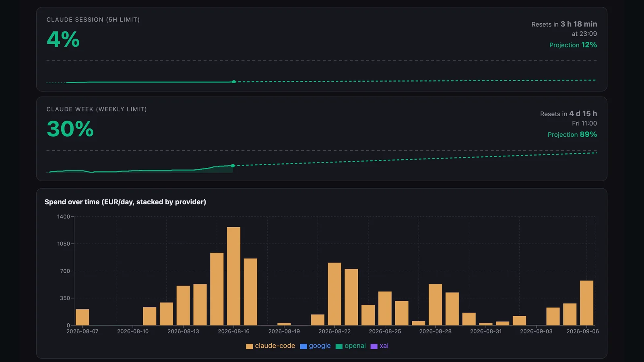Click the bar at 2026-08-25
Viewport: 644px width, 362px height.
pyautogui.click(x=385, y=309)
